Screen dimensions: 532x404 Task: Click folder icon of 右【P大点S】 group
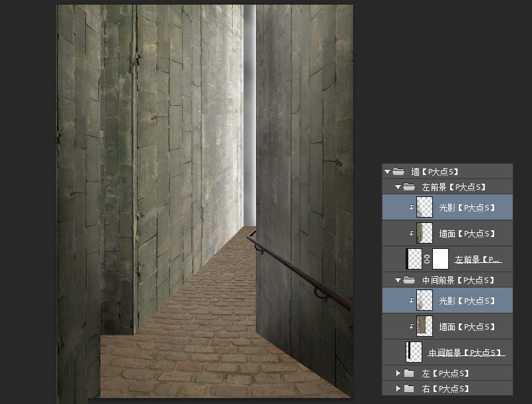(409, 389)
